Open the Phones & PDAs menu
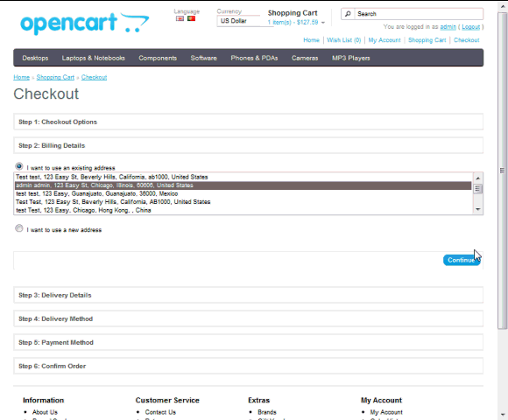Screen dimensions: 508x420 254,58
